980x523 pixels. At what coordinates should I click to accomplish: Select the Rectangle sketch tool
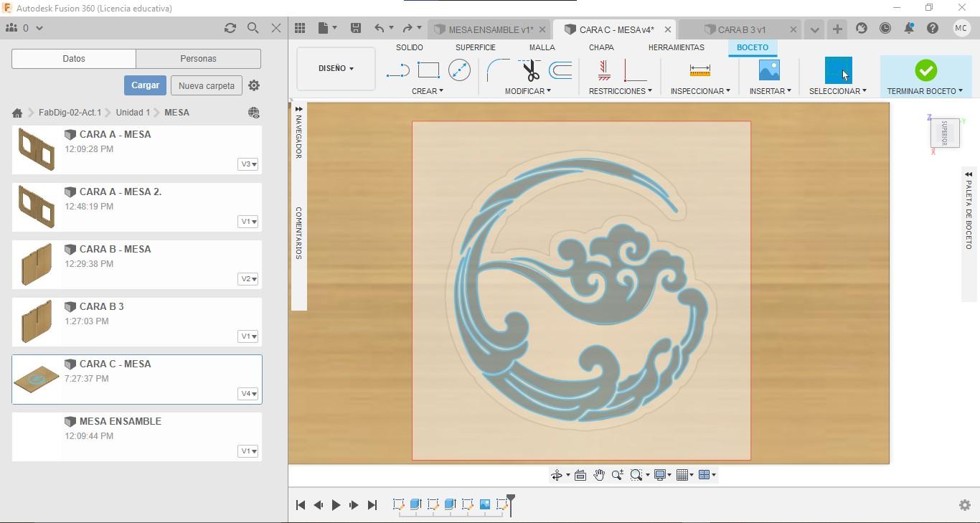point(428,70)
